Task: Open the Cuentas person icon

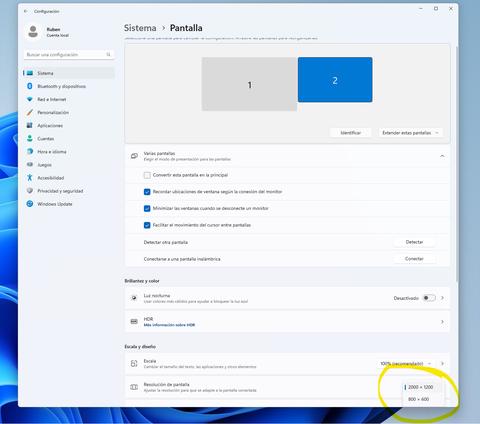Action: 30,138
